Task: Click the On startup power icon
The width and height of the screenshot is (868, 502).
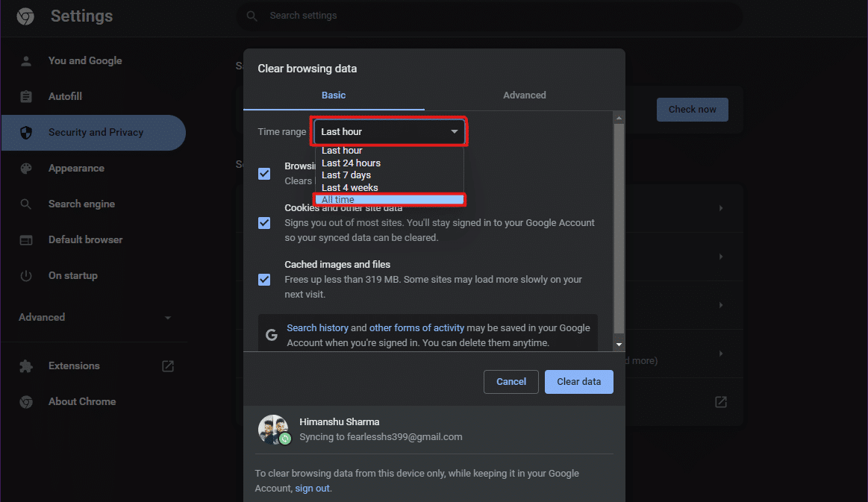Action: [26, 276]
